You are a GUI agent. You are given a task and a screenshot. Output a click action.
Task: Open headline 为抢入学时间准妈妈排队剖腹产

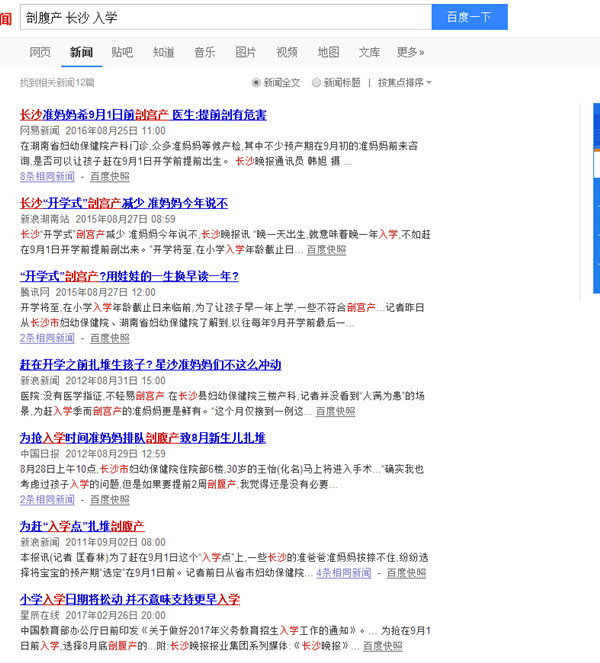tap(143, 438)
